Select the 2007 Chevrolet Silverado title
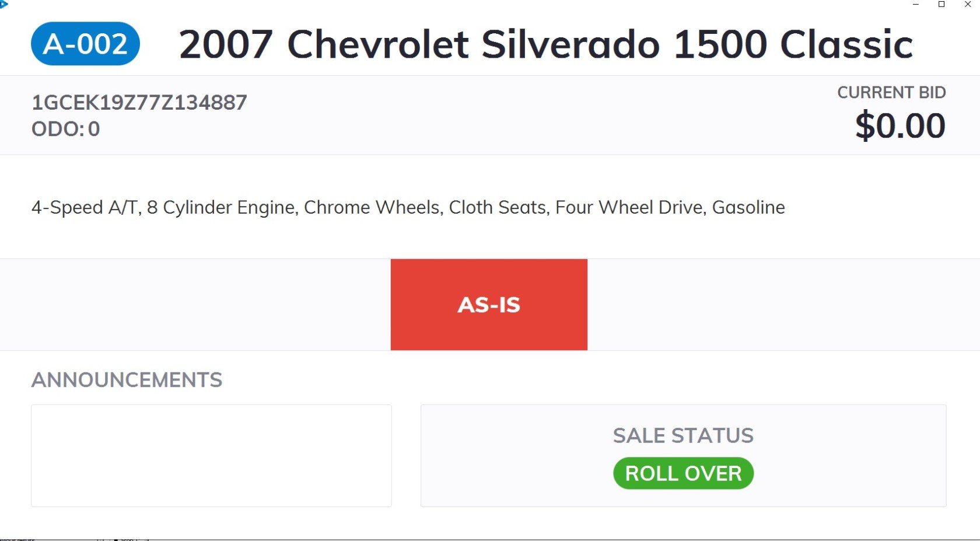 tap(545, 44)
